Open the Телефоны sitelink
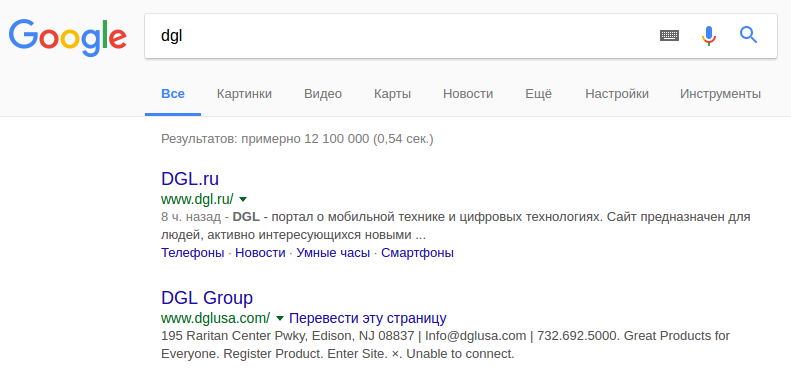 [193, 253]
